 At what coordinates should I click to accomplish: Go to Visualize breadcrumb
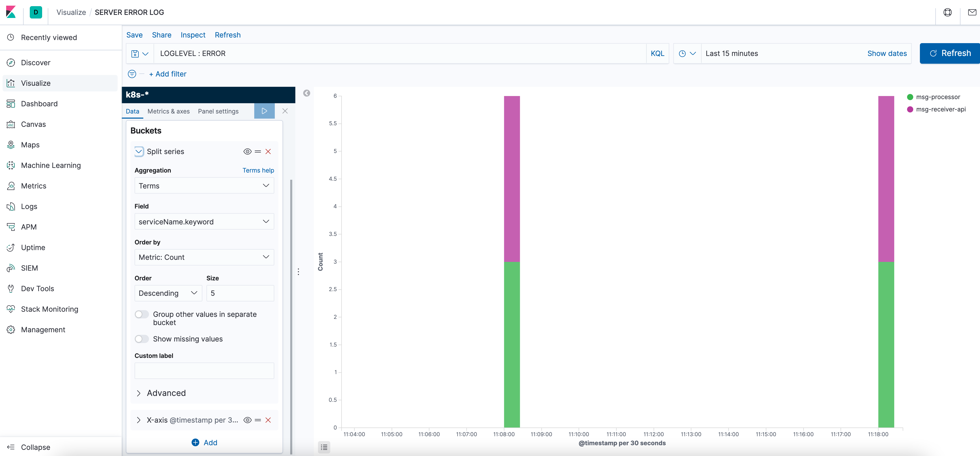point(71,12)
